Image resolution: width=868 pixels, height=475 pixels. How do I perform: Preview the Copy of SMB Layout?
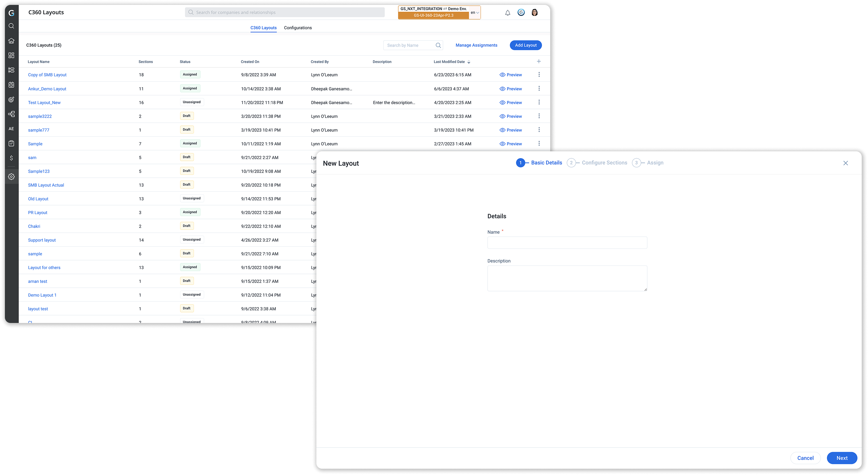[511, 75]
